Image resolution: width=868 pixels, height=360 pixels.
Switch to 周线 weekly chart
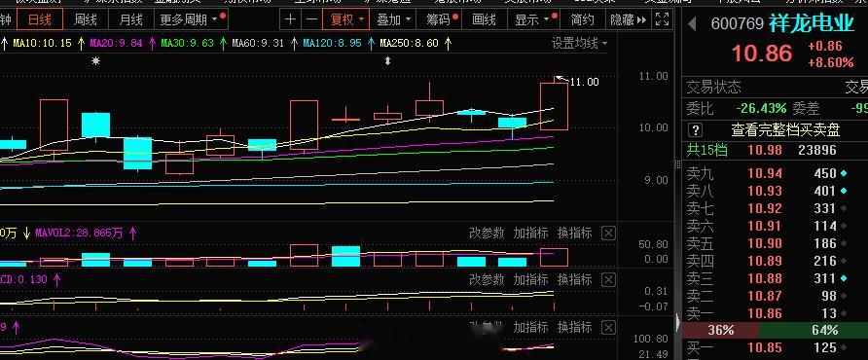click(x=86, y=19)
